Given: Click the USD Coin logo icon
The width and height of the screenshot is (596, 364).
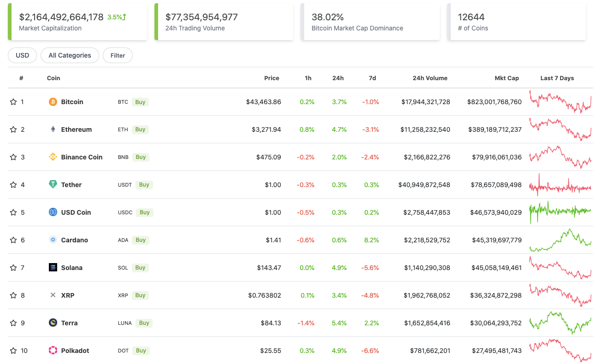Looking at the screenshot, I should click(53, 212).
